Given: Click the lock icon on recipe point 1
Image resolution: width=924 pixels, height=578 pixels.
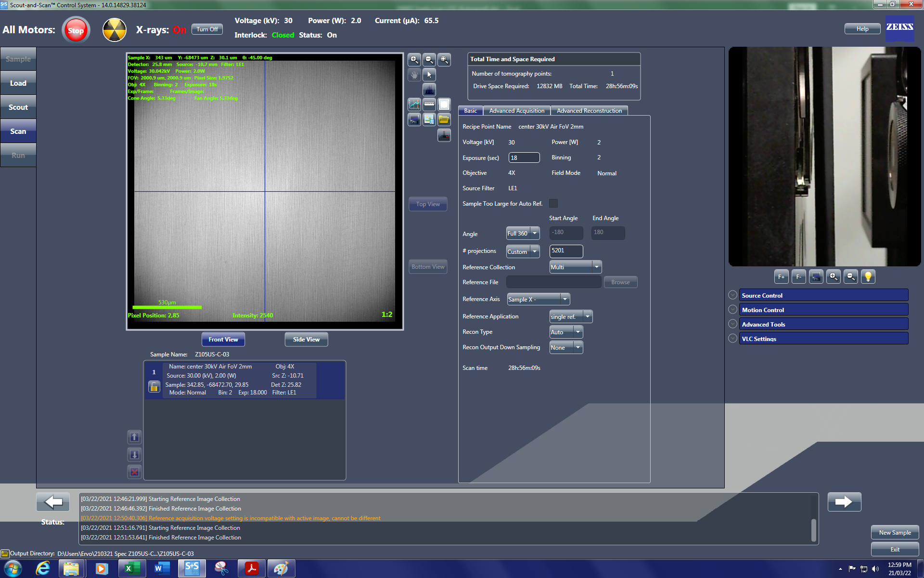Looking at the screenshot, I should click(x=154, y=387).
